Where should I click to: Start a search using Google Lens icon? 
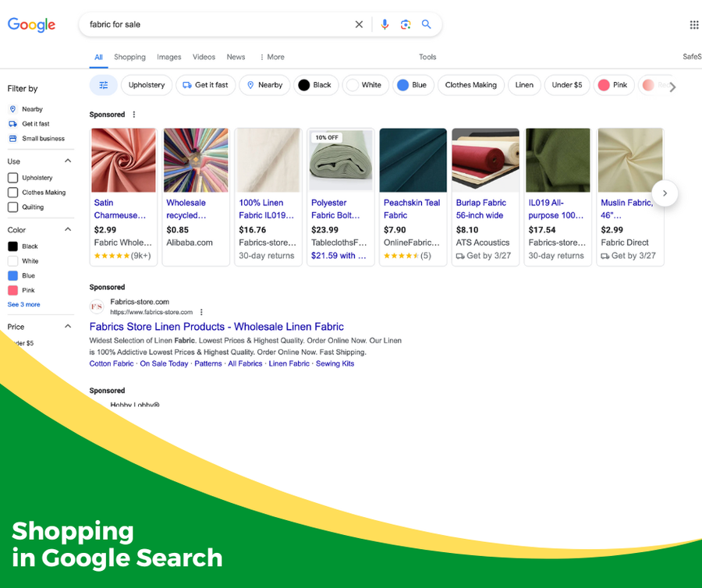click(406, 24)
